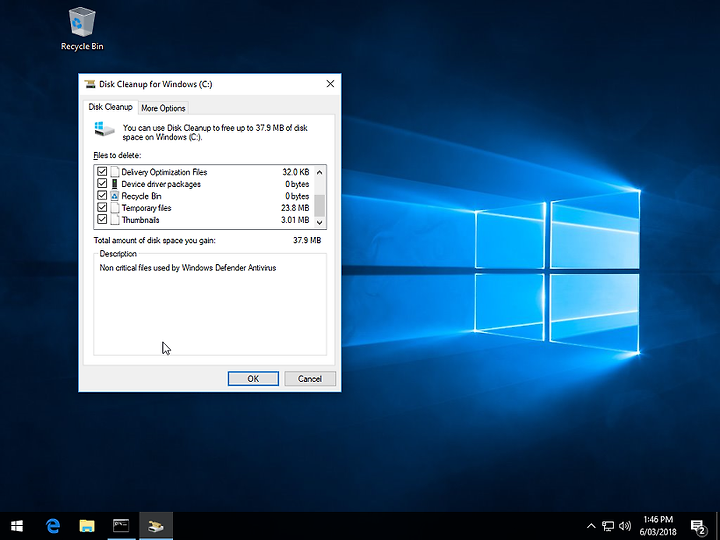Open network status tray icon
Image resolution: width=720 pixels, height=540 pixels.
[x=608, y=526]
